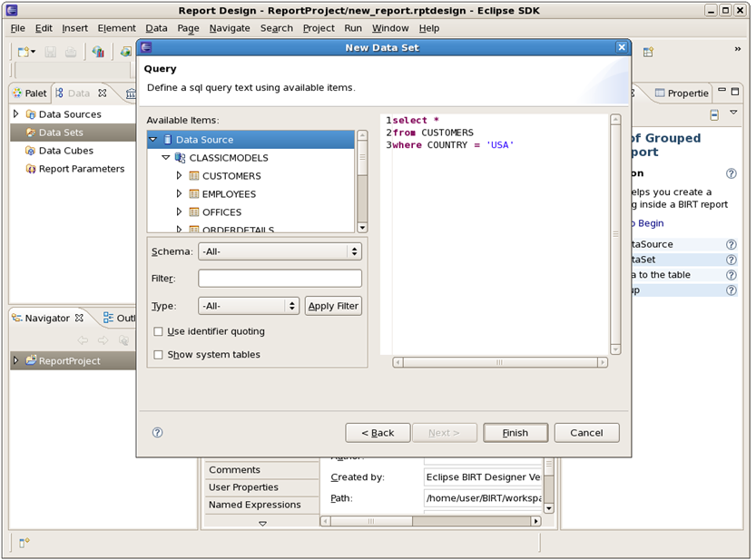Viewport: 756px width, 560px height.
Task: Close the Data Explorer tab with X
Action: tap(103, 93)
